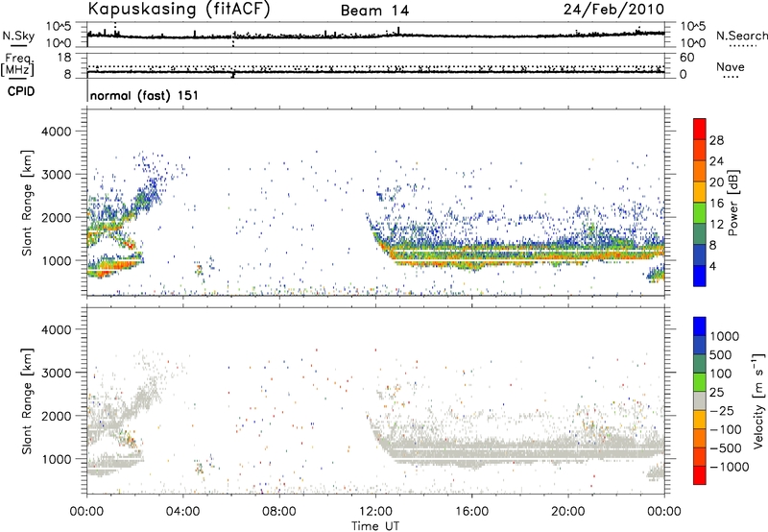768x532 pixels.
Task: Click the "16:00" time axis label
Action: click(x=471, y=512)
